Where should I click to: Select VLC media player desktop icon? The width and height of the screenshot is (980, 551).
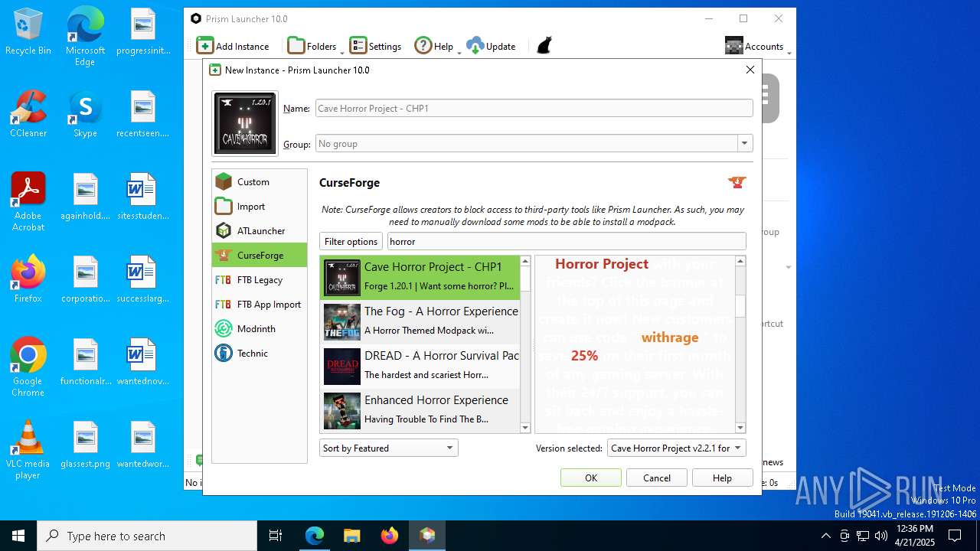pos(28,450)
